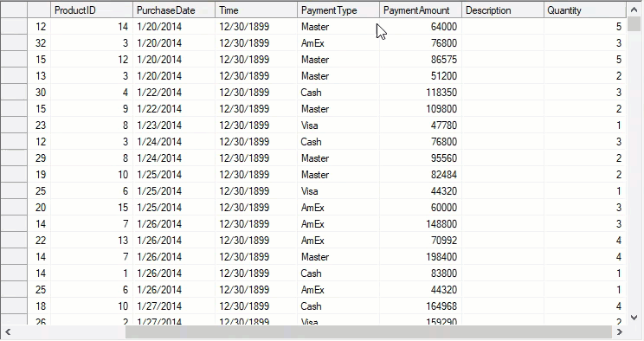The width and height of the screenshot is (644, 341).
Task: Select the payment amount cell 51200
Action: click(x=420, y=76)
